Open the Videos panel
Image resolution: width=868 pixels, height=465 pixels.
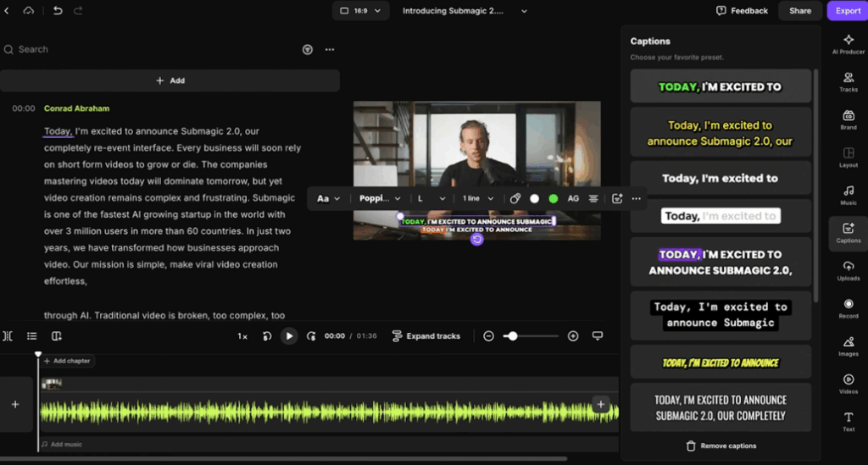pos(848,384)
